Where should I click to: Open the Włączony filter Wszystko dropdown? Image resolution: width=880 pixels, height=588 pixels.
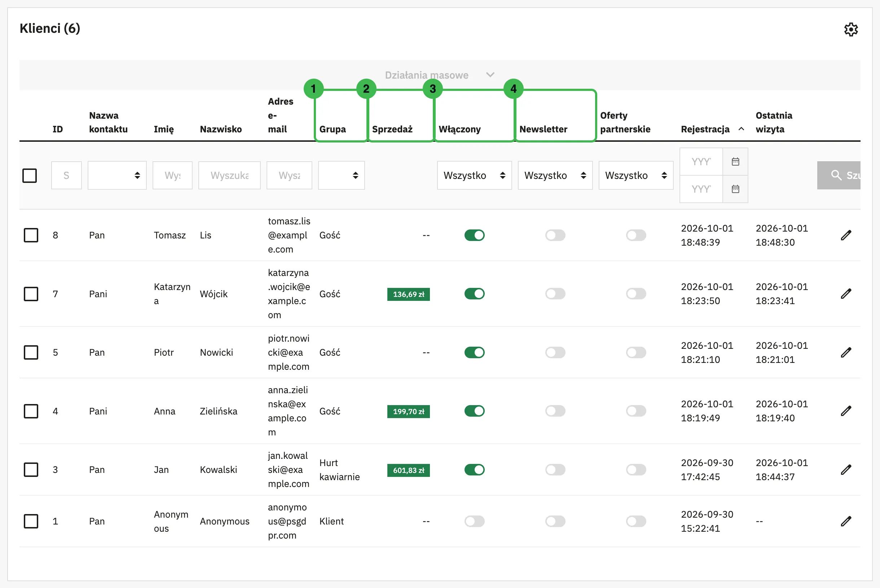(474, 175)
